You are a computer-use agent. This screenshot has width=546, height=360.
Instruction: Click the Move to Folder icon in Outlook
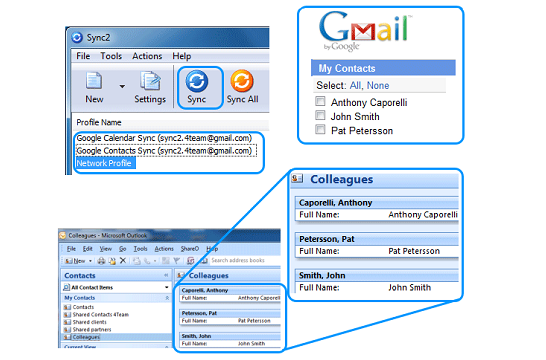pos(112,261)
